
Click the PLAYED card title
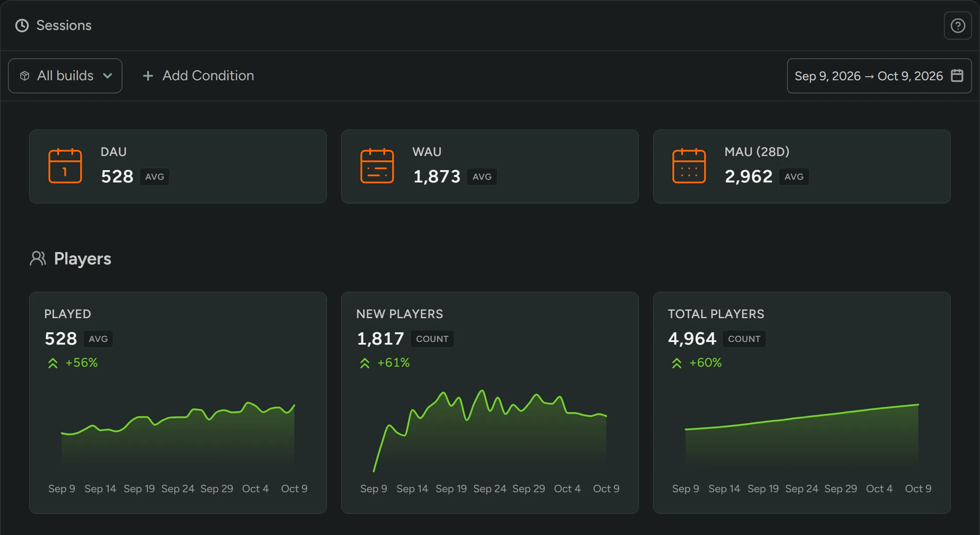tap(67, 314)
